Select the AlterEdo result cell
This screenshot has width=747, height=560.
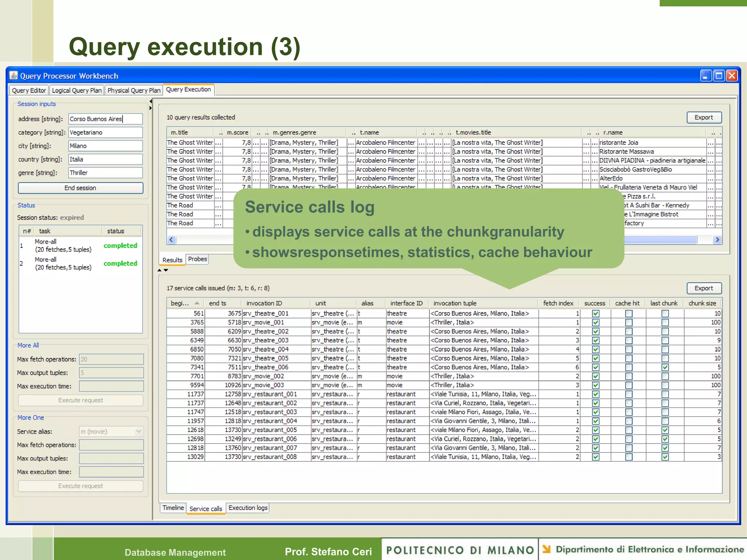pos(652,178)
